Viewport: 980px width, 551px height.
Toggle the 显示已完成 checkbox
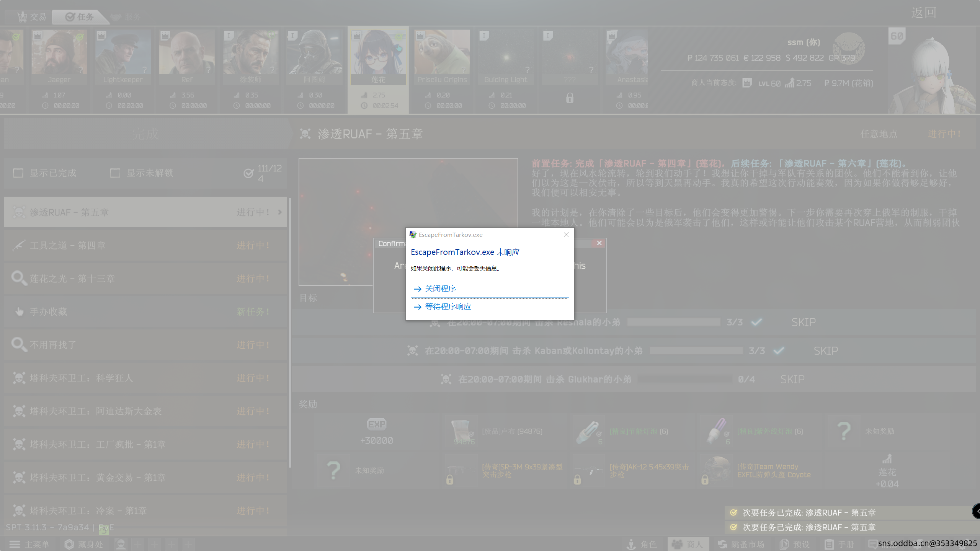click(18, 173)
